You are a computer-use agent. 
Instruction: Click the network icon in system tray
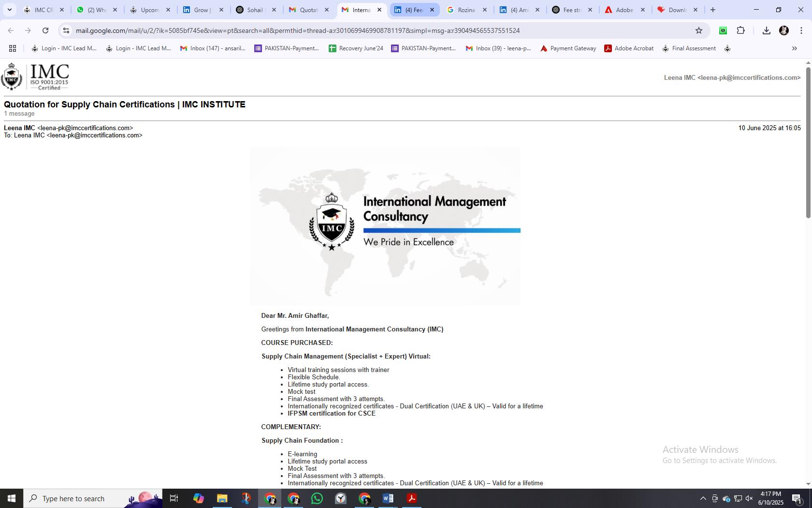[x=738, y=499]
